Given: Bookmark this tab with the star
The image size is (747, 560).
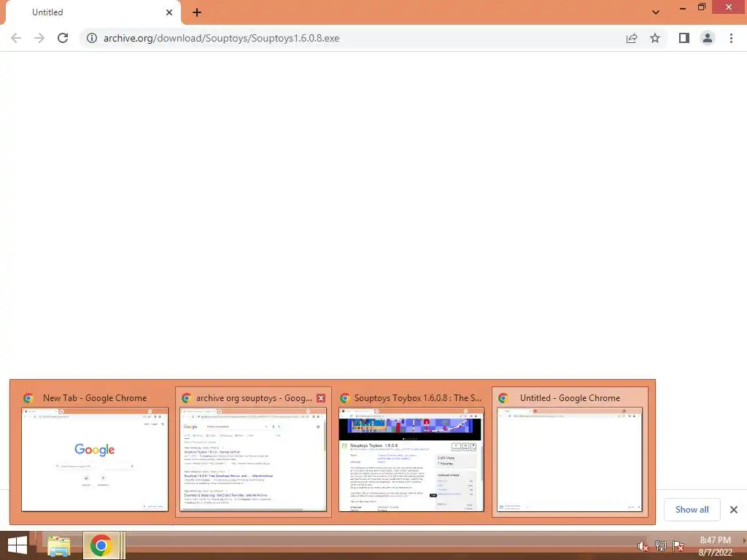Looking at the screenshot, I should coord(655,38).
